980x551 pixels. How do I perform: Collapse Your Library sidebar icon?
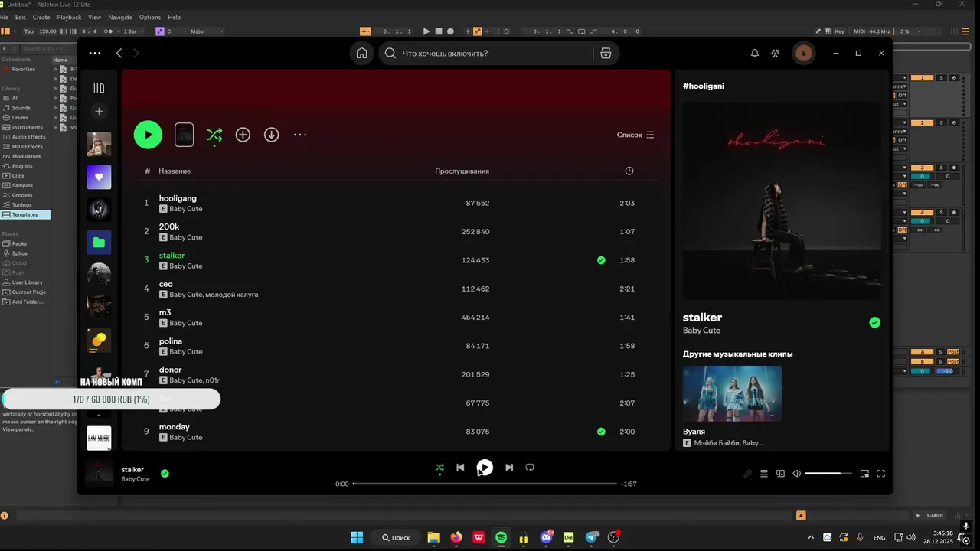99,88
